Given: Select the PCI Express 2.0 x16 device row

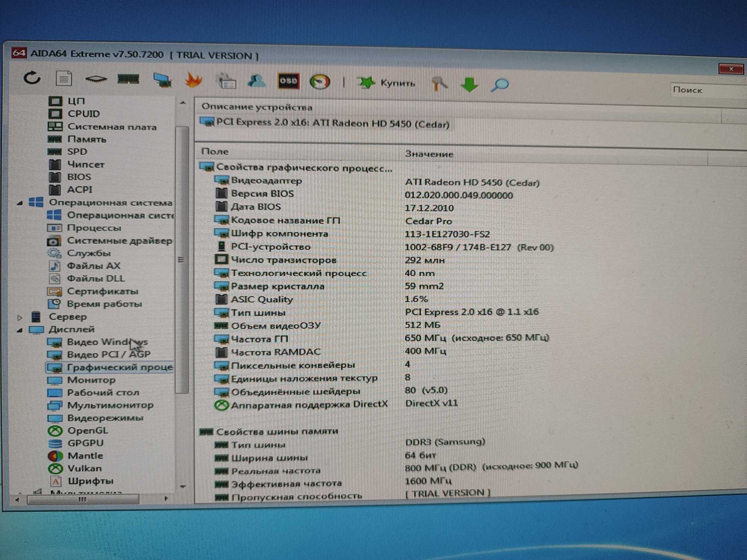Looking at the screenshot, I should pyautogui.click(x=325, y=123).
